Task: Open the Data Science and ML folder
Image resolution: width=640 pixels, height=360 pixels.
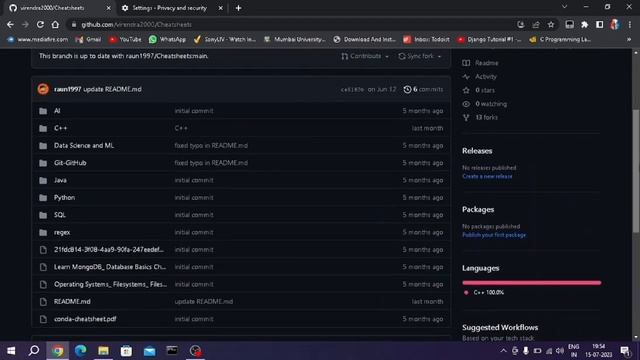Action: 84,146
